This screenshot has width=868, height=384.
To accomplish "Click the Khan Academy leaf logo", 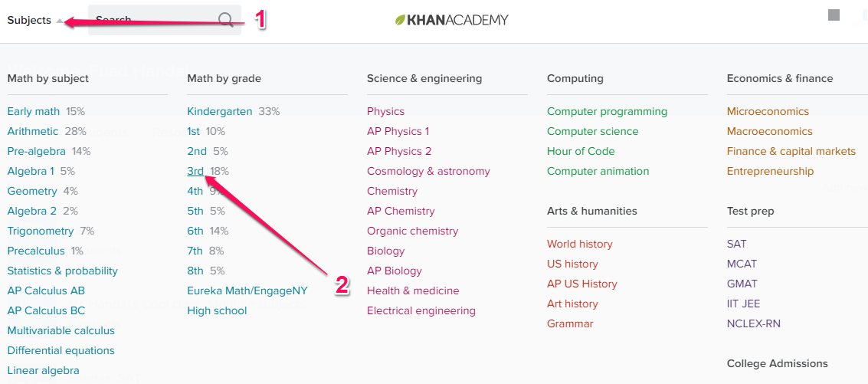I will coord(401,20).
